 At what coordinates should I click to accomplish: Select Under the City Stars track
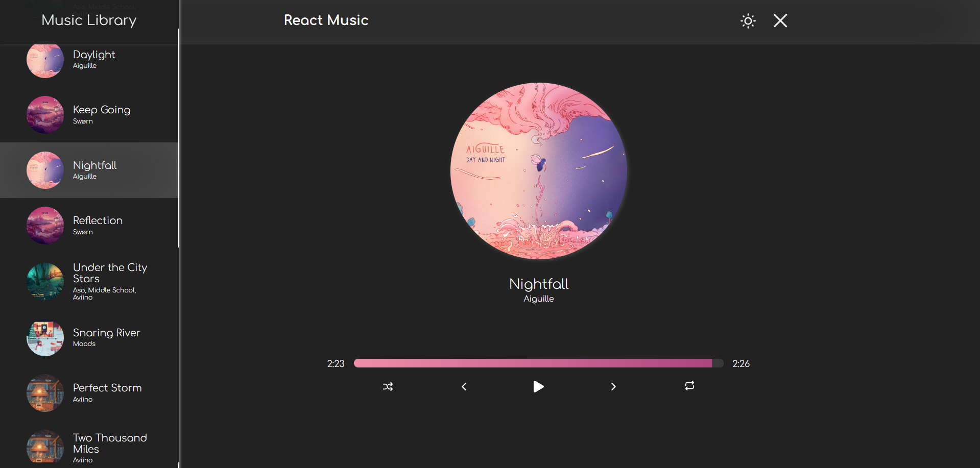click(89, 281)
